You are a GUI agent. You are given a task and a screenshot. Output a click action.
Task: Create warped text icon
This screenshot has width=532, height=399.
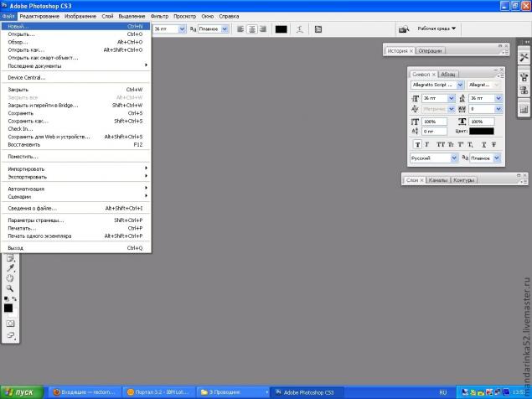[300, 29]
